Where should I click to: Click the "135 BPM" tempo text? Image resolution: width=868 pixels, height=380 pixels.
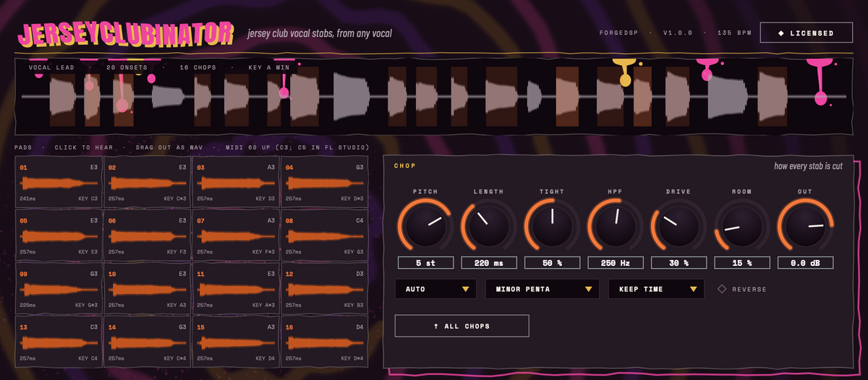pos(735,33)
